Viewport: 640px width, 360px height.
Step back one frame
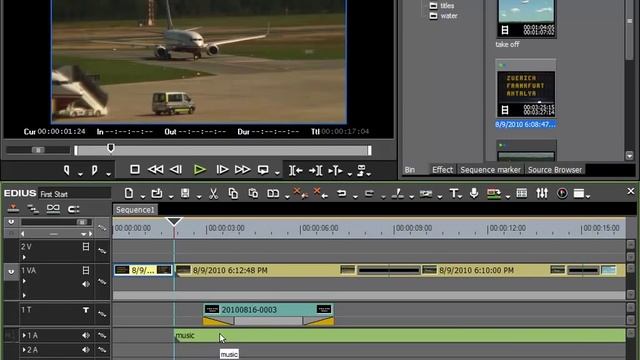pyautogui.click(x=176, y=169)
